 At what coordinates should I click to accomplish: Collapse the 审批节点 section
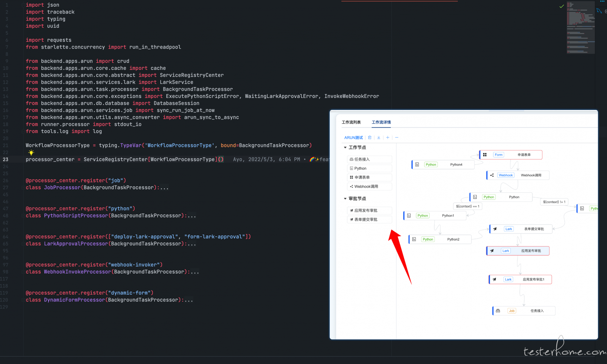click(x=345, y=198)
